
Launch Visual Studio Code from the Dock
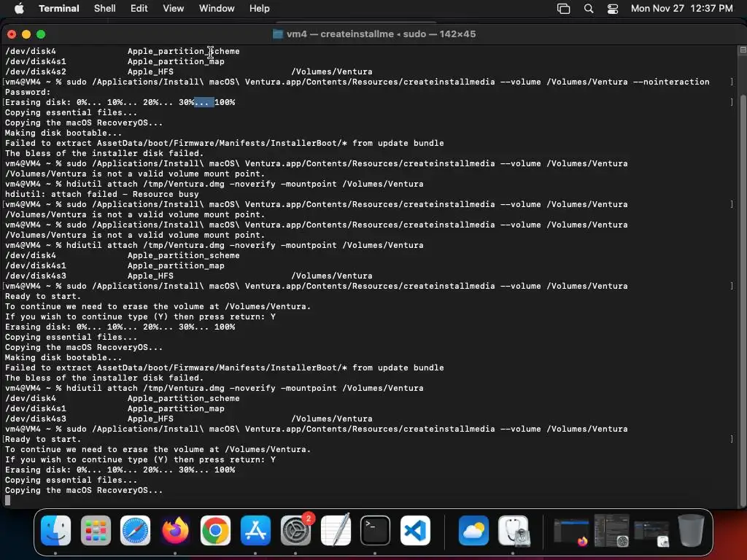(415, 530)
